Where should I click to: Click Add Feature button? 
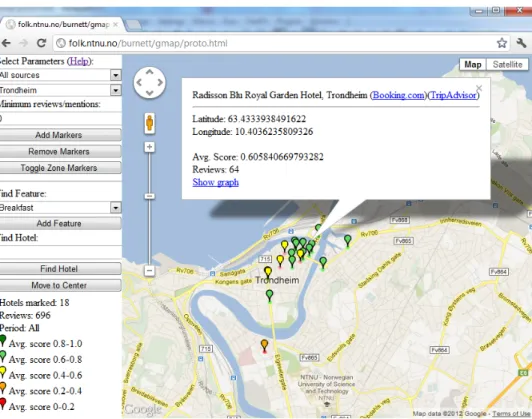(x=60, y=223)
